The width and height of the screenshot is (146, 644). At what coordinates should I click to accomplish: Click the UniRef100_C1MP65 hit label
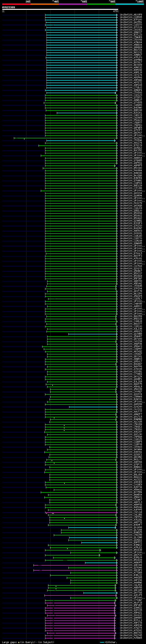tap(131, 17)
